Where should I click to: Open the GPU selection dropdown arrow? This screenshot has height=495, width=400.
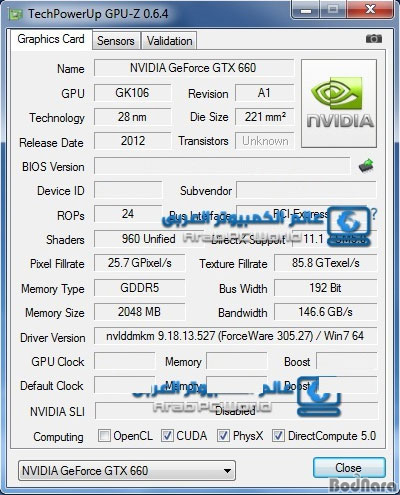pos(227,471)
